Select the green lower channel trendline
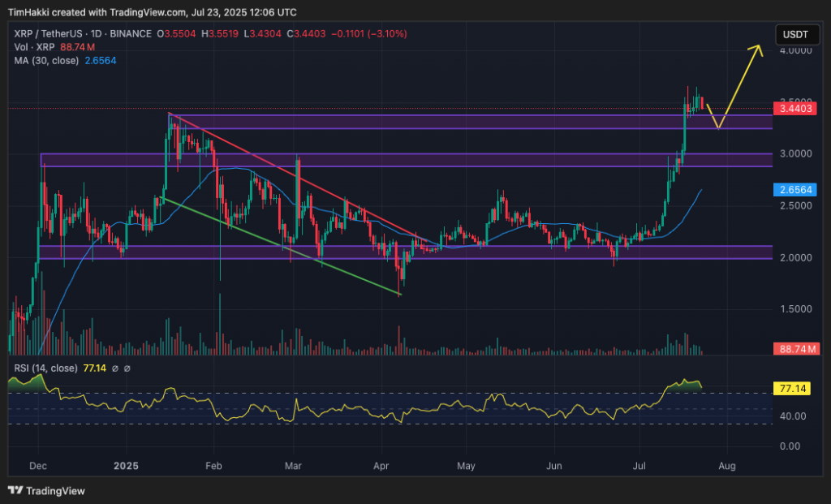This screenshot has width=831, height=504. coord(284,245)
